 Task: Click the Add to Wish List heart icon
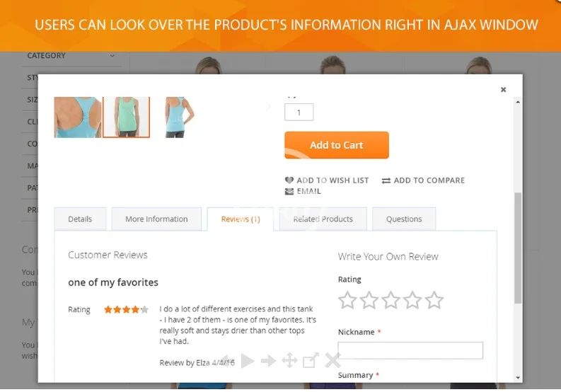click(x=289, y=180)
